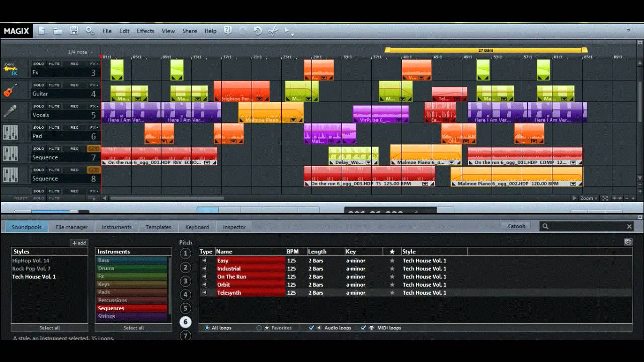The width and height of the screenshot is (644, 362).
Task: Open FX dropdown on Guitar track
Action: coord(94,85)
